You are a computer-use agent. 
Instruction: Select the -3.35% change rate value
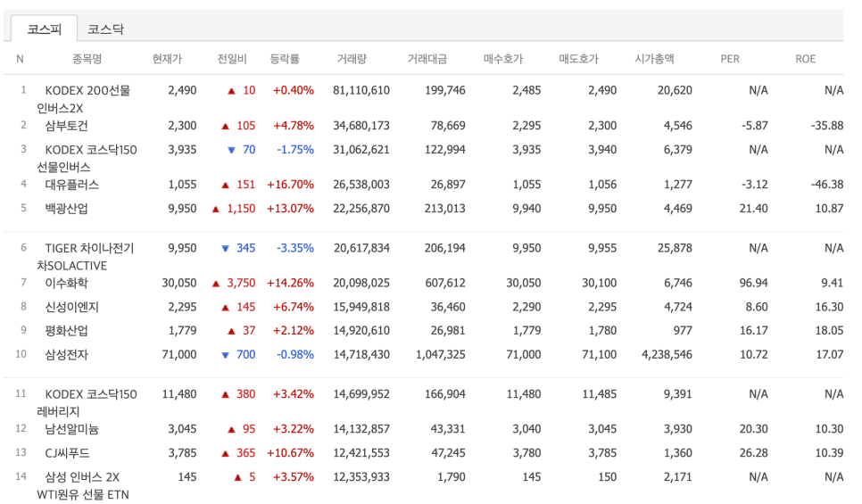coord(295,248)
